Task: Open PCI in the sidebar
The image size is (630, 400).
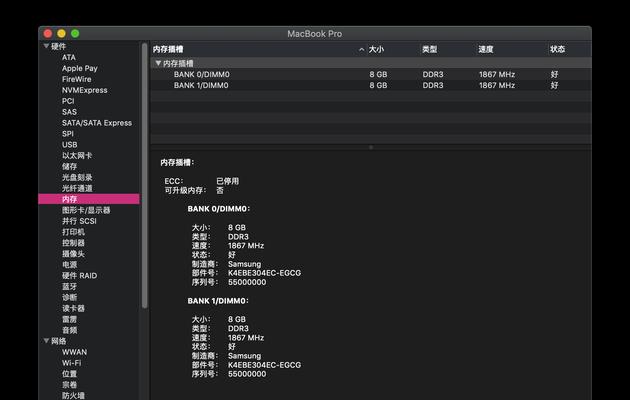Action: tap(68, 101)
